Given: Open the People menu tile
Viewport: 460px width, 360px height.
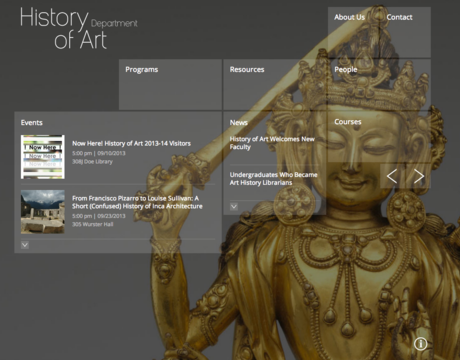Looking at the screenshot, I should coord(379,85).
